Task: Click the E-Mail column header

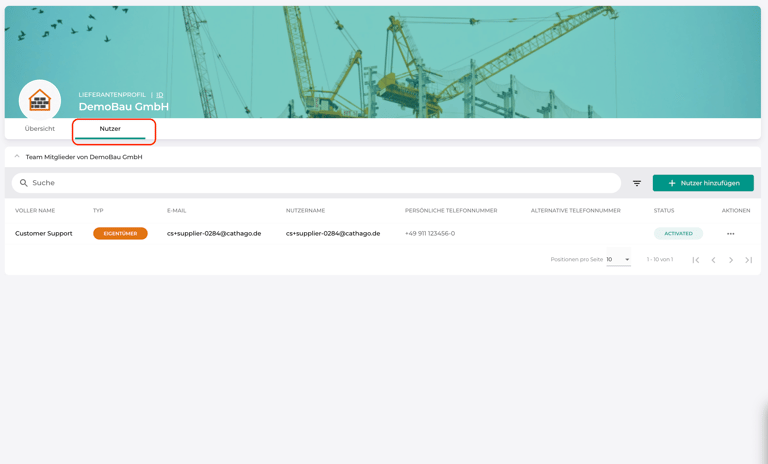Action: pyautogui.click(x=177, y=211)
